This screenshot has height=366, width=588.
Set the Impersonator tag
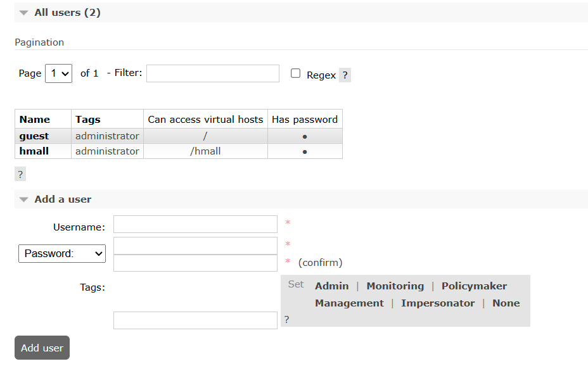click(x=438, y=303)
